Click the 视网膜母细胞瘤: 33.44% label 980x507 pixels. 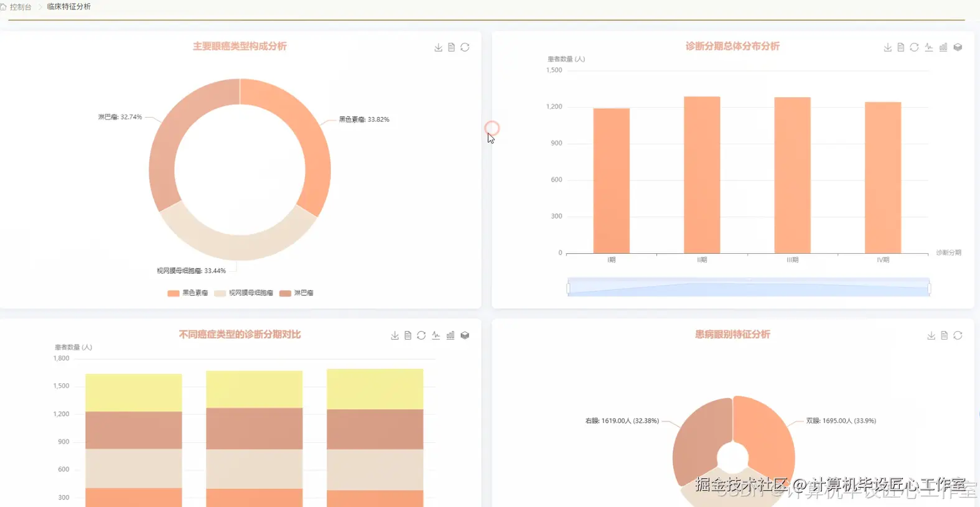191,271
